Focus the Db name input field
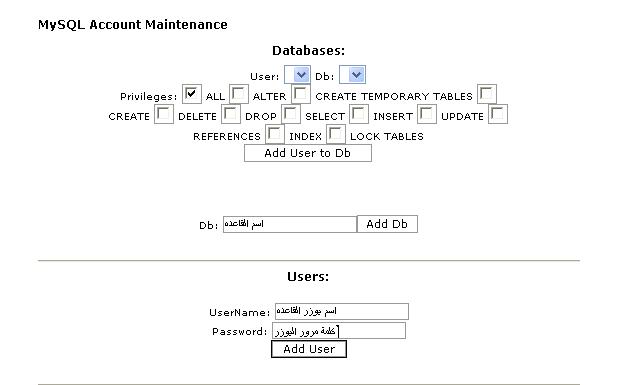The height and width of the screenshot is (385, 626). 289,224
